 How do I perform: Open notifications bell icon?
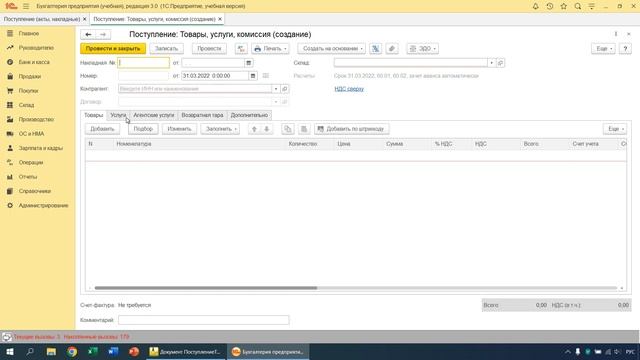pos(536,6)
